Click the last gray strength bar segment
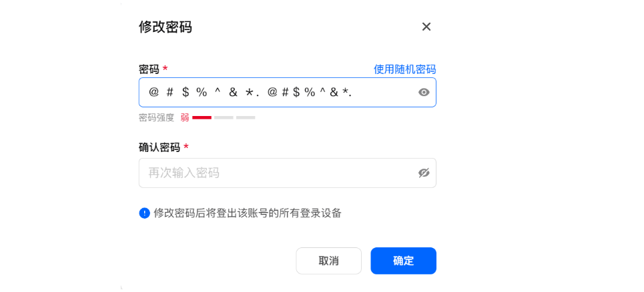This screenshot has height=292, width=644. tap(246, 117)
